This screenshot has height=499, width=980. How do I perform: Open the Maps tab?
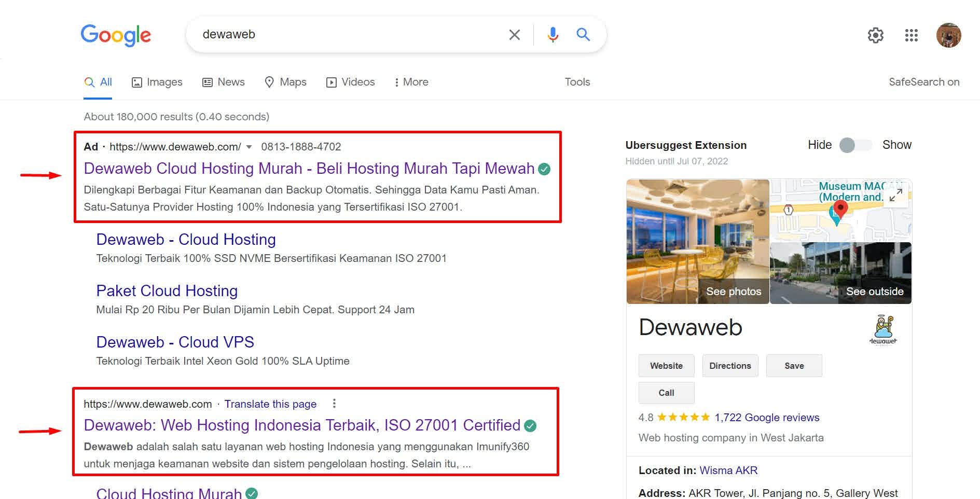tap(285, 82)
